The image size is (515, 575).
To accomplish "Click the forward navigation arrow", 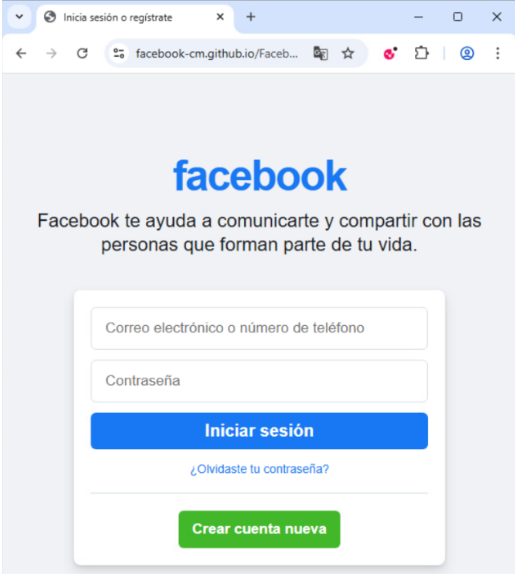I will coord(51,54).
